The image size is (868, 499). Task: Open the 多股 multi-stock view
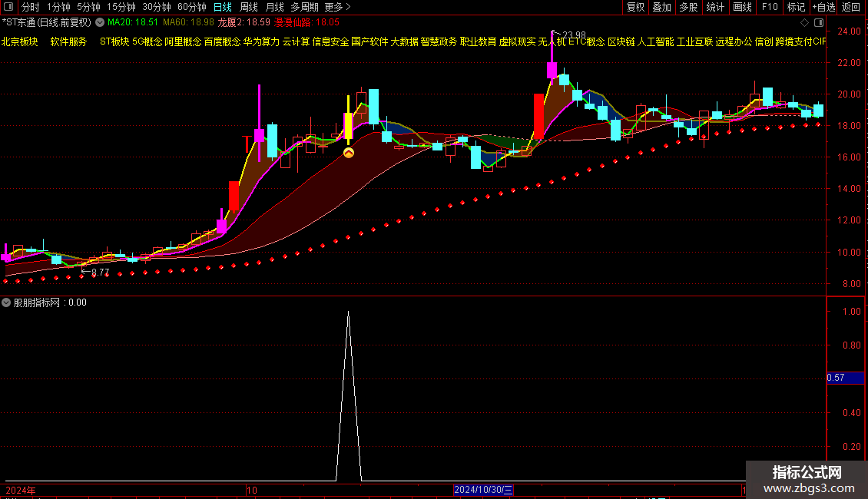689,7
